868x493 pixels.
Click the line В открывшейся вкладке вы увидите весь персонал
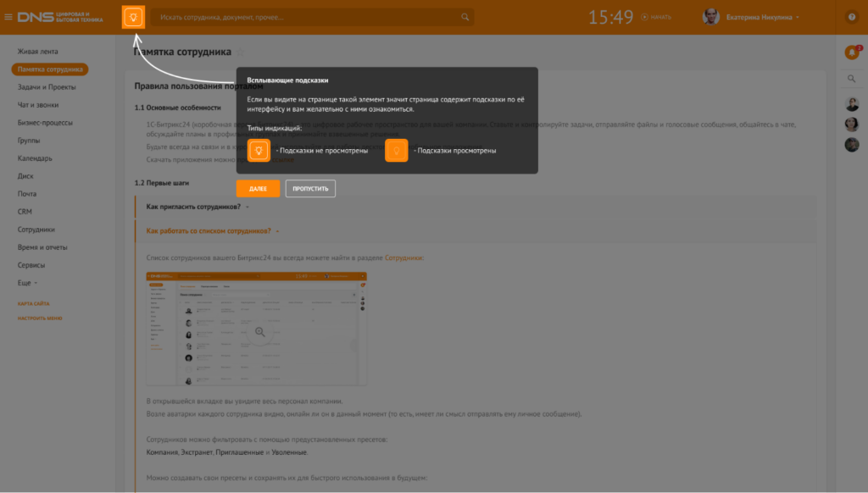[x=245, y=402]
